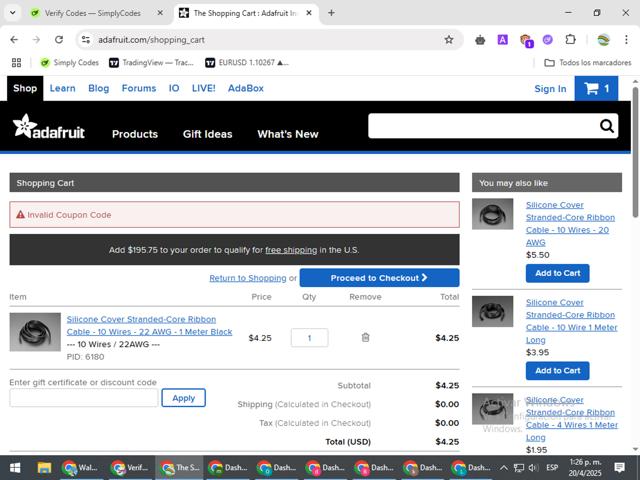640x480 pixels.
Task: Focus the discount code input field
Action: [x=84, y=398]
